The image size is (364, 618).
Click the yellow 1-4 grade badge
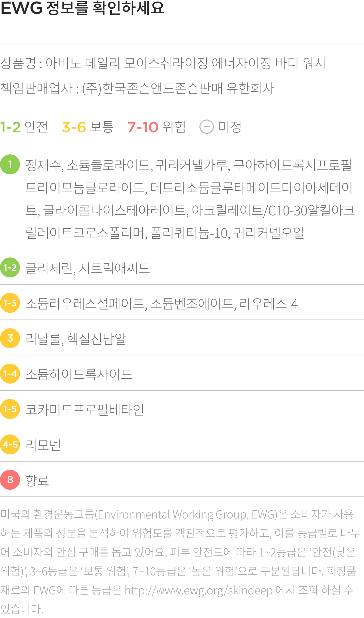coord(10,374)
